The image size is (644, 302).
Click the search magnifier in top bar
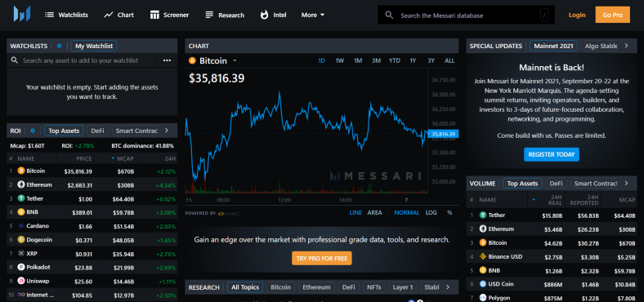[389, 16]
